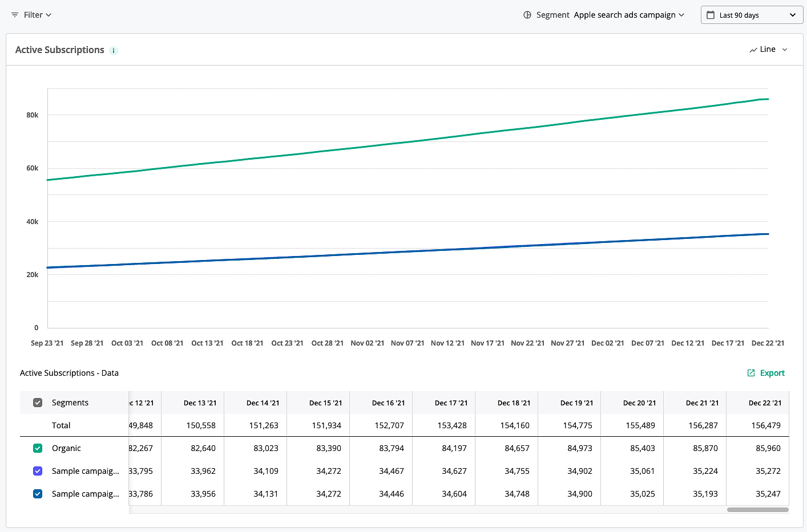Click the horizontal table scrollbar thumb
The image size is (807, 532).
[758, 510]
